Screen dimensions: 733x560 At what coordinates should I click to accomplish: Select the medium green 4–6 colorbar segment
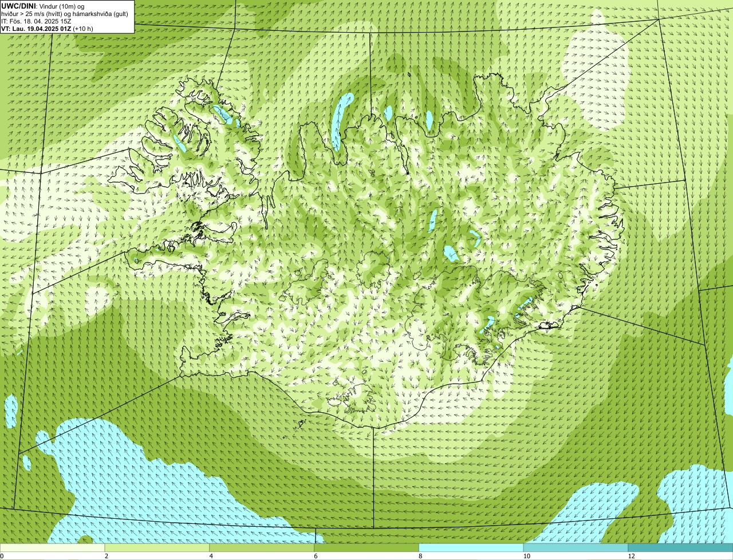[262, 548]
